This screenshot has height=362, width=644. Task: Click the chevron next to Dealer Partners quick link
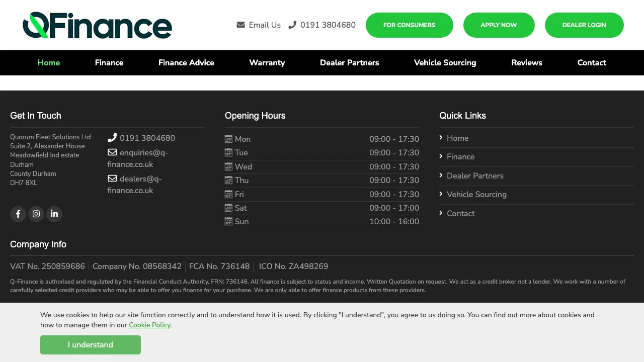coord(441,175)
